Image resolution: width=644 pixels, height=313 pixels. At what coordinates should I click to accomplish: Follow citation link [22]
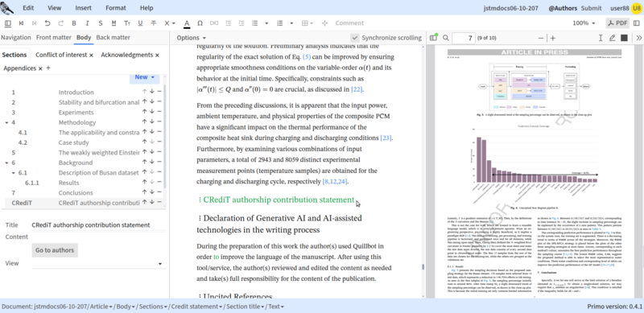coord(357,89)
